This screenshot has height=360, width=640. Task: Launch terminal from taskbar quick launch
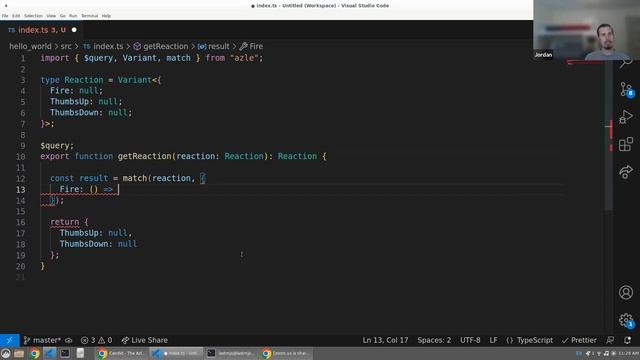[x=65, y=353]
